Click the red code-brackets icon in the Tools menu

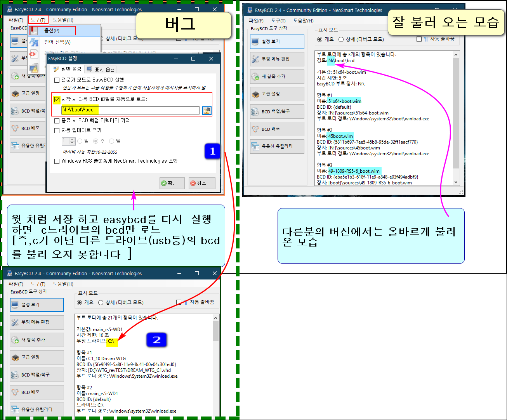pyautogui.click(x=33, y=54)
